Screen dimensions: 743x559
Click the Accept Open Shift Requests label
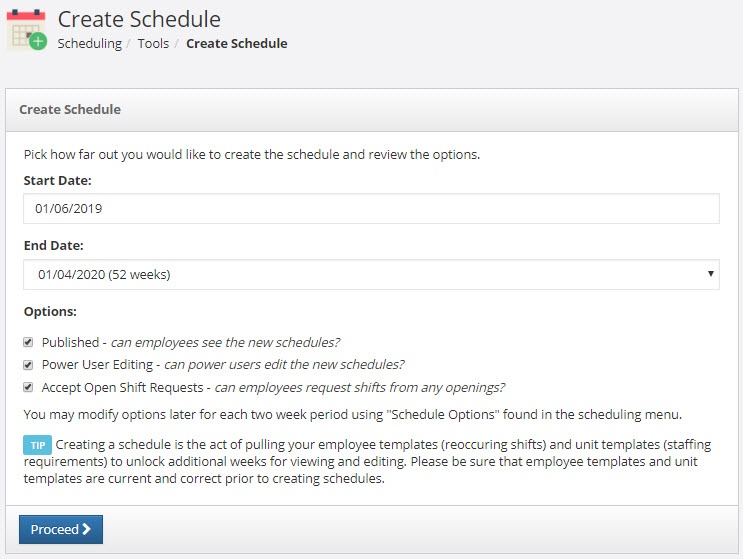click(x=122, y=388)
